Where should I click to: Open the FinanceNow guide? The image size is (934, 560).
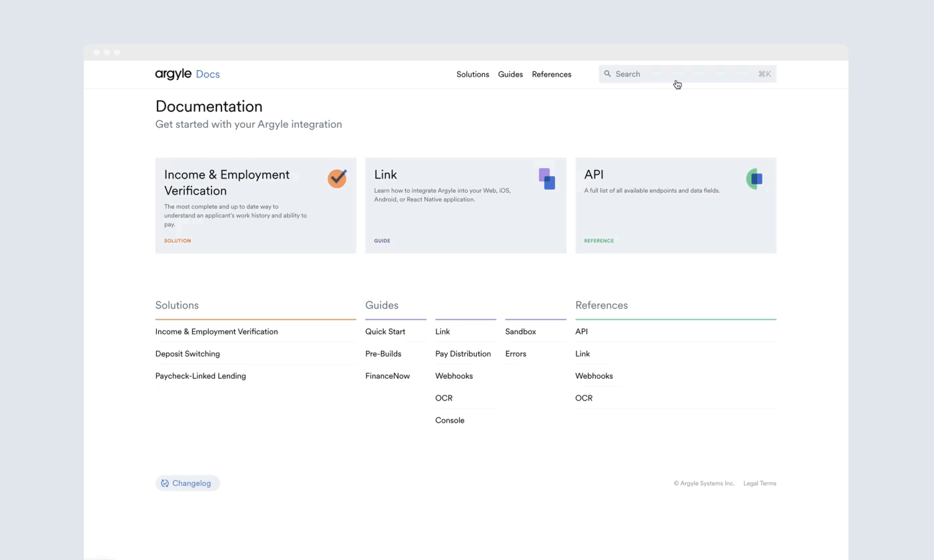coord(388,376)
